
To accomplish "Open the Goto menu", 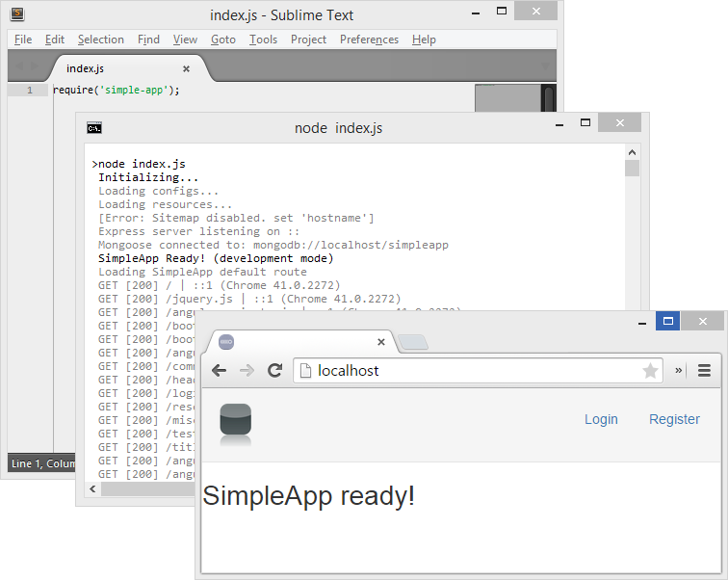I will point(223,40).
